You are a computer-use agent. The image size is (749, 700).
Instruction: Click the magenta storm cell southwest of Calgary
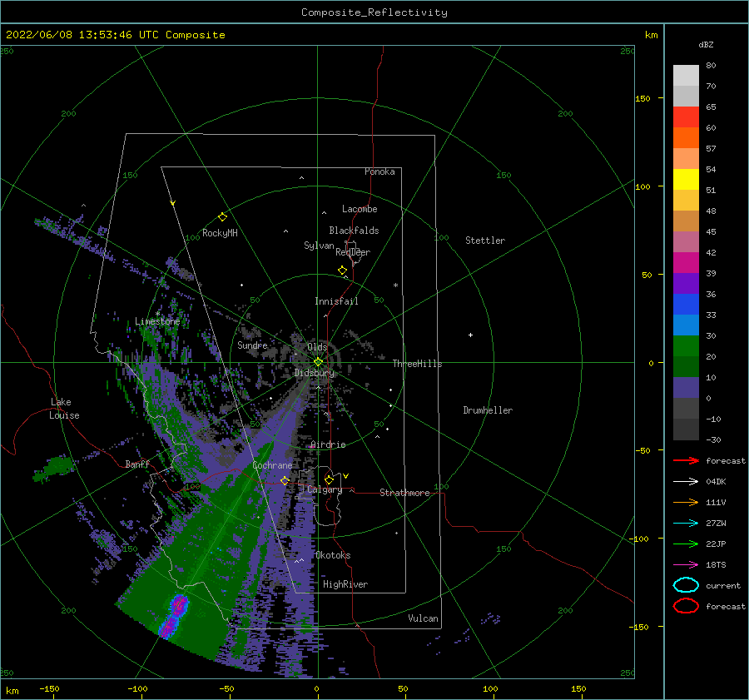(173, 617)
